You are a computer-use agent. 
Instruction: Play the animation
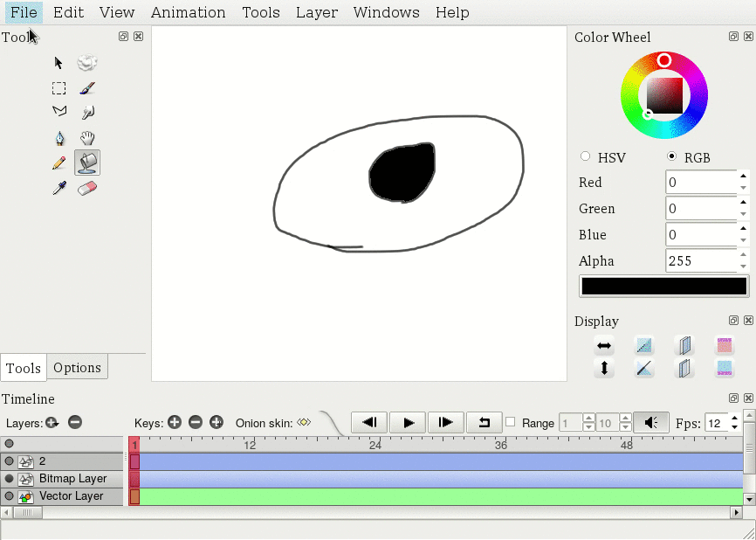tap(408, 423)
